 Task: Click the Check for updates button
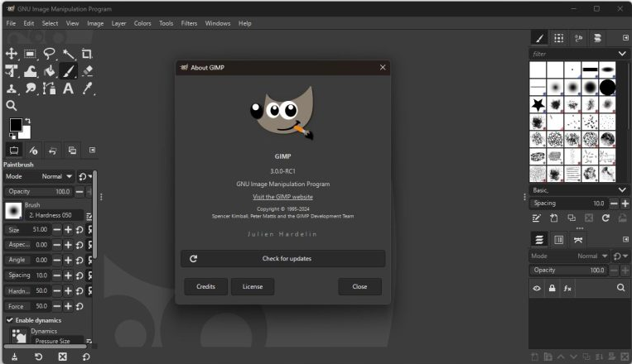[283, 258]
